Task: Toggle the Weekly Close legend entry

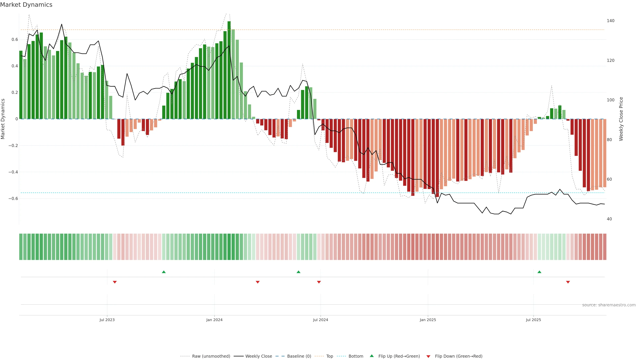Action: coord(258,356)
